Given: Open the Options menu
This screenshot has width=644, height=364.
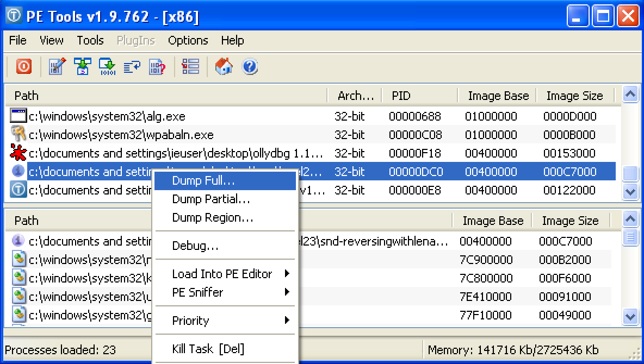Looking at the screenshot, I should 188,40.
